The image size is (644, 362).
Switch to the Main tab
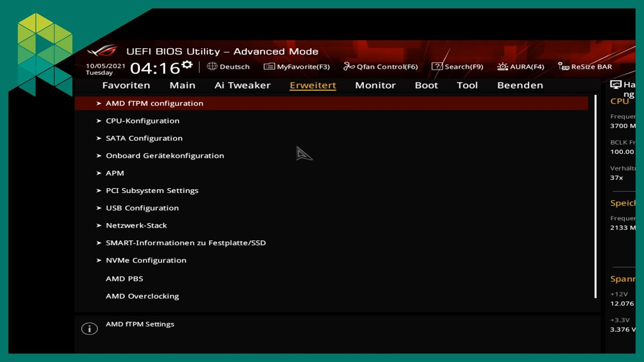click(183, 85)
